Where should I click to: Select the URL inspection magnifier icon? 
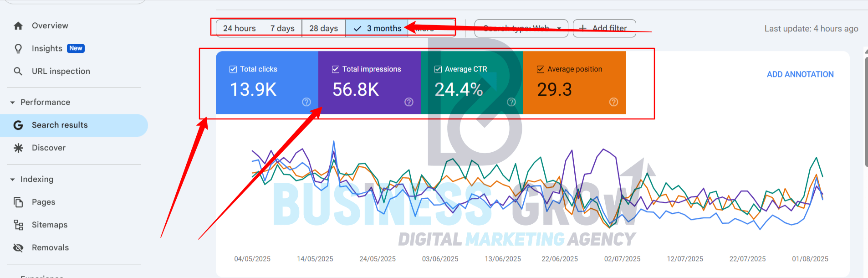[x=18, y=71]
